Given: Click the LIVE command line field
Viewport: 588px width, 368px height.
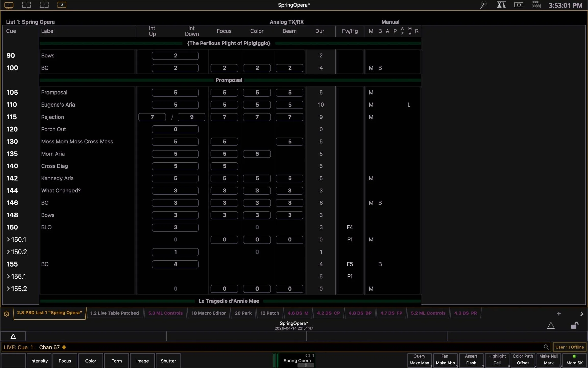Looking at the screenshot, I should 276,347.
